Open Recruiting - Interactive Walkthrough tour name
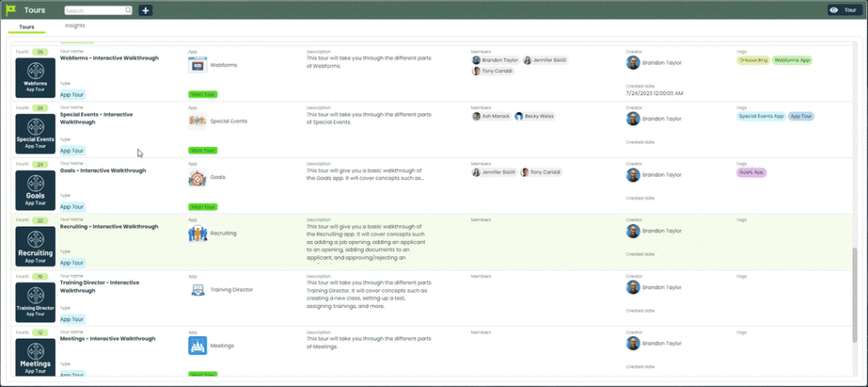This screenshot has height=387, width=868. 108,227
